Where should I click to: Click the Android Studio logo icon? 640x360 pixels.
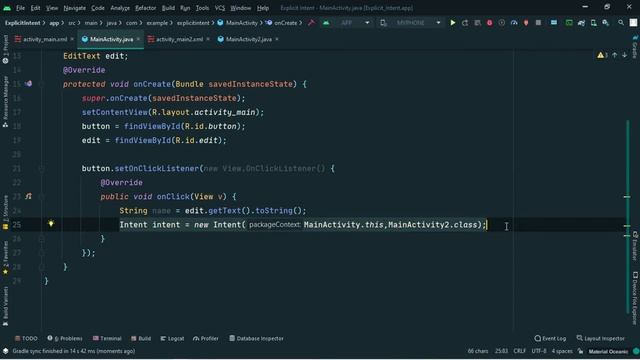tap(7, 8)
